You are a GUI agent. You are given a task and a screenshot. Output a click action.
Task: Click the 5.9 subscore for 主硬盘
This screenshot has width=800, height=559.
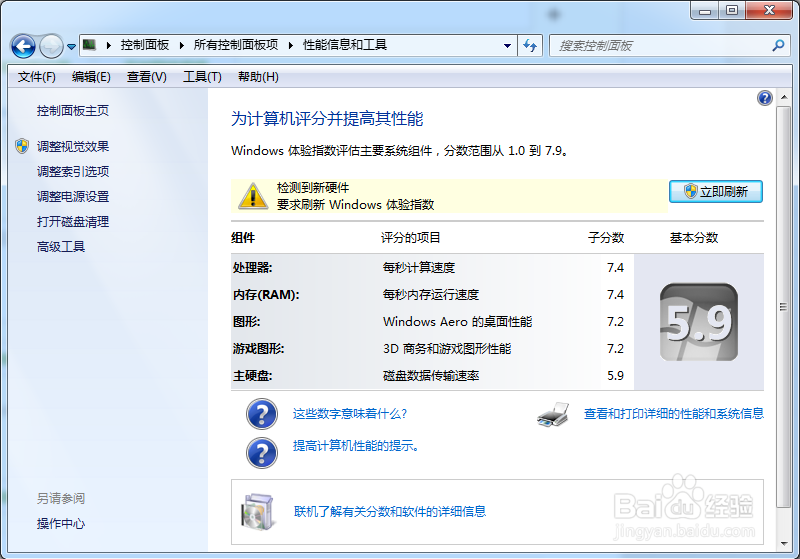(x=615, y=376)
